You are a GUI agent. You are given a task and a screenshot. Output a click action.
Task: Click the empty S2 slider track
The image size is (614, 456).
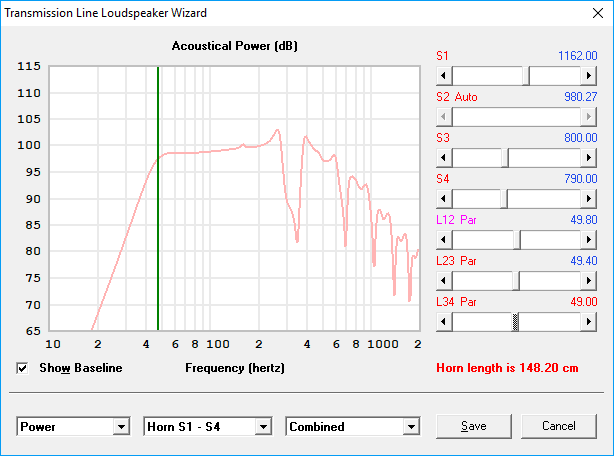[x=516, y=117]
